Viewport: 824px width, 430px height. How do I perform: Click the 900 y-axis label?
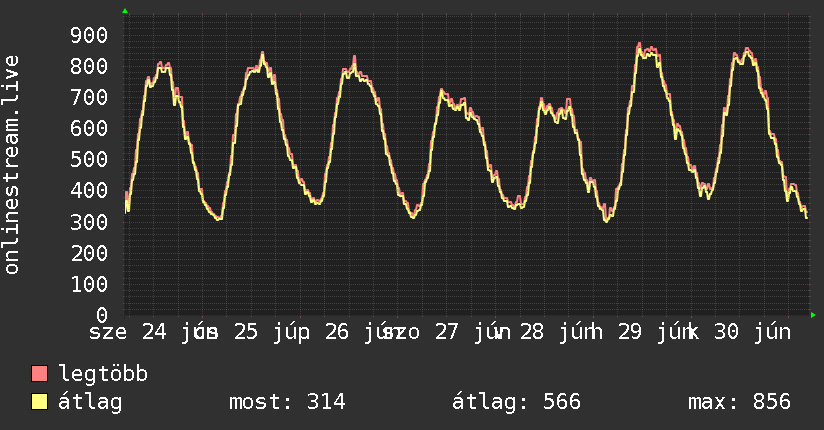coord(89,36)
